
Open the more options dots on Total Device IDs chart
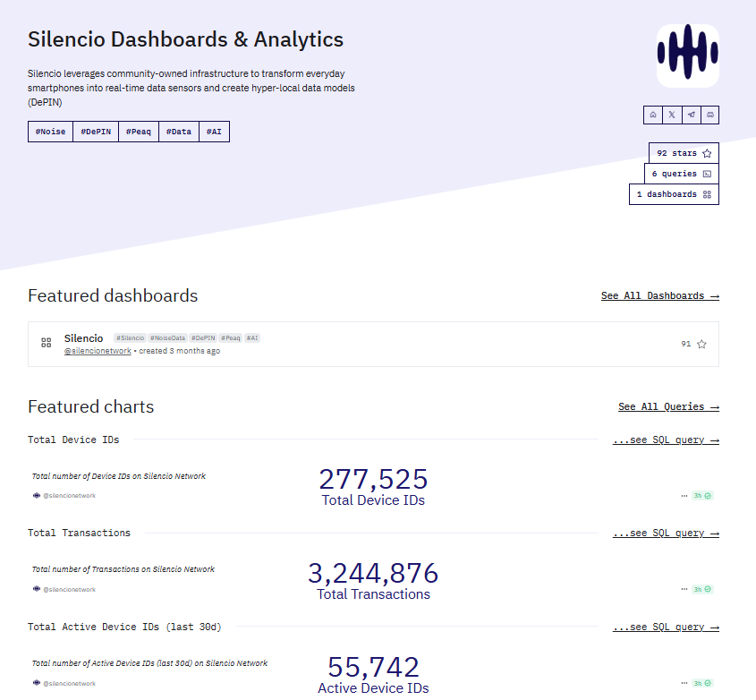[x=684, y=496]
